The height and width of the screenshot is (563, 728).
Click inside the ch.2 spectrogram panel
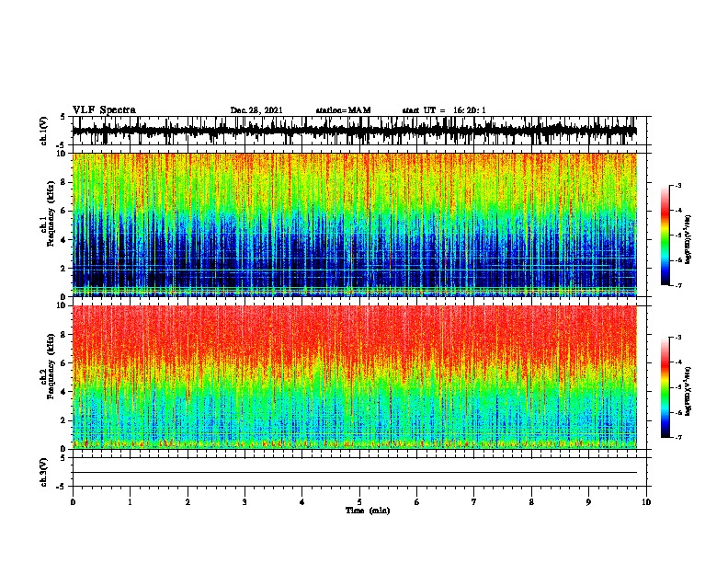[355, 377]
